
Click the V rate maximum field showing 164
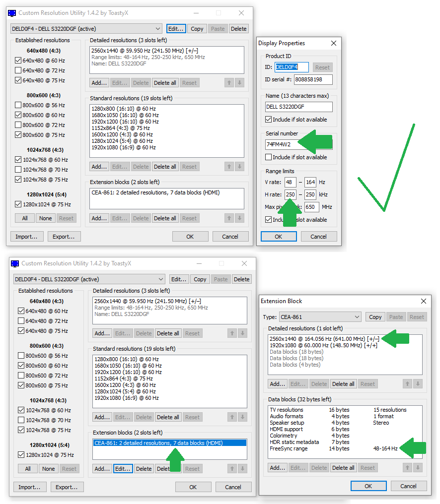point(310,182)
